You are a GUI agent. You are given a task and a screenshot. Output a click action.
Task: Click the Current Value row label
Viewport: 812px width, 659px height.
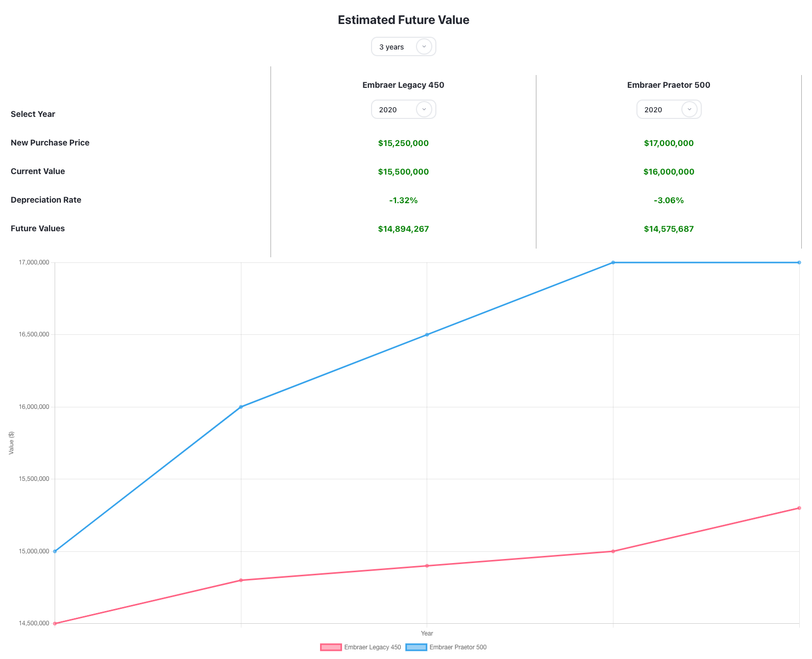(x=38, y=171)
